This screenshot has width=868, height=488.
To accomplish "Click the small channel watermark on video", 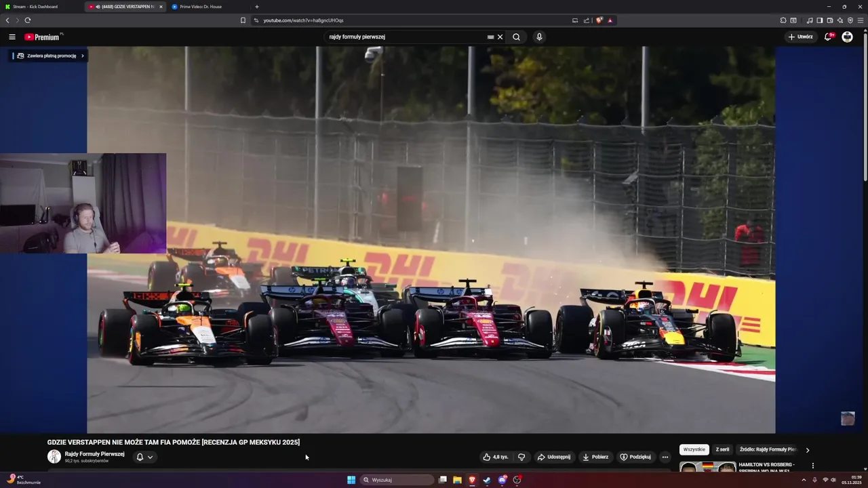I will pos(848,418).
